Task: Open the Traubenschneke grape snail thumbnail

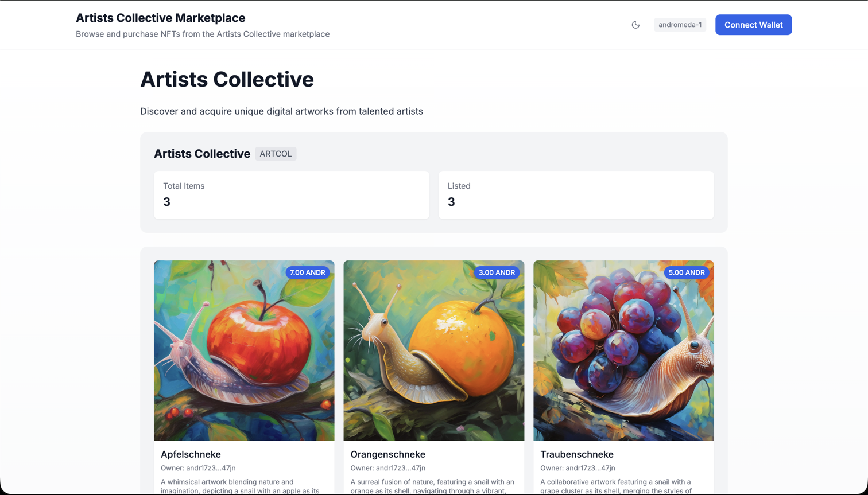Action: coord(623,350)
